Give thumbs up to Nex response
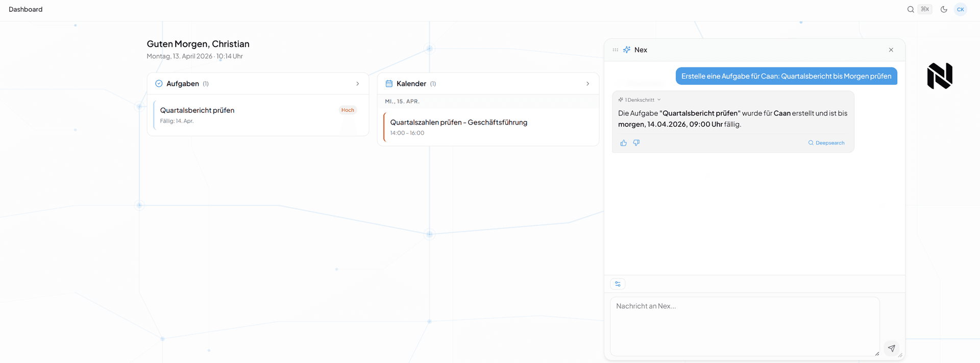The height and width of the screenshot is (363, 980). pos(623,143)
